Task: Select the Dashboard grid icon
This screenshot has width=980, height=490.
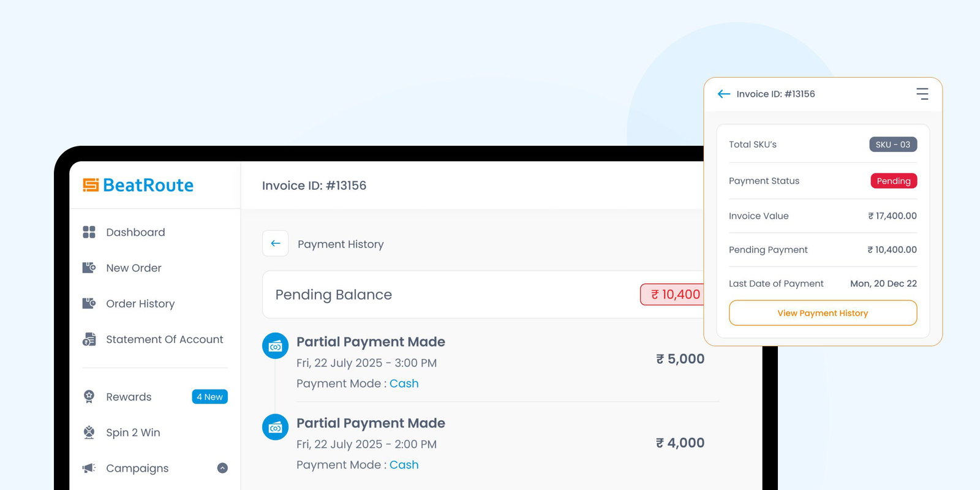Action: pos(89,232)
